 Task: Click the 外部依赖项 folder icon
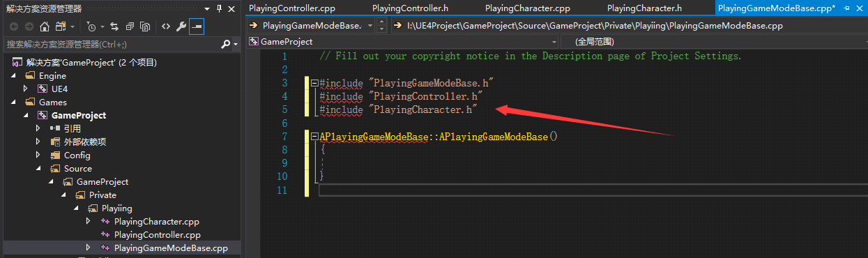(x=56, y=142)
